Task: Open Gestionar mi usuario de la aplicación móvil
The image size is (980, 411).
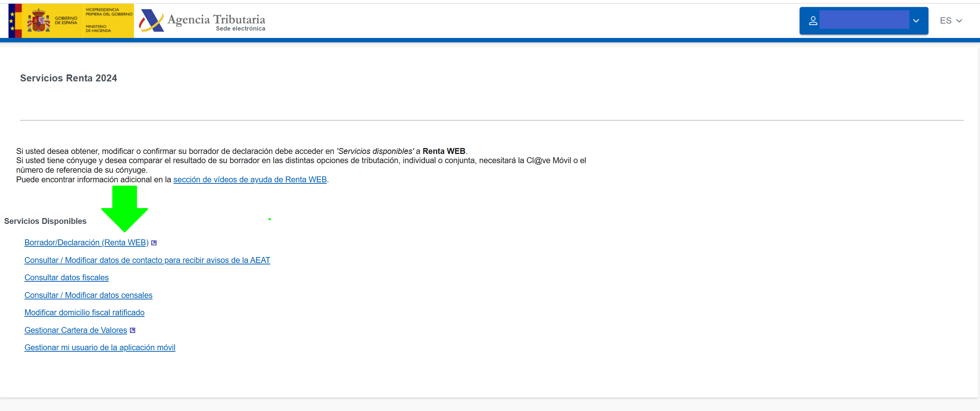Action: (100, 347)
